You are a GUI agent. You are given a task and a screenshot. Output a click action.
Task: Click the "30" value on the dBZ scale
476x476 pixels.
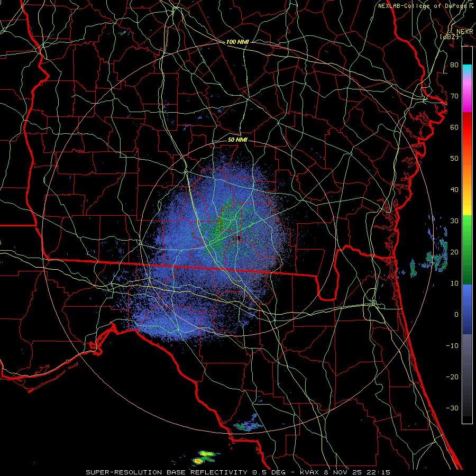click(454, 221)
